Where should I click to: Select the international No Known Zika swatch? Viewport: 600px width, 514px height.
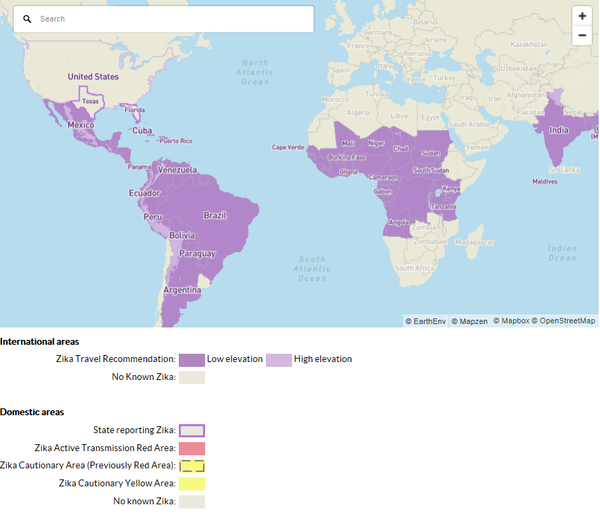tap(192, 377)
